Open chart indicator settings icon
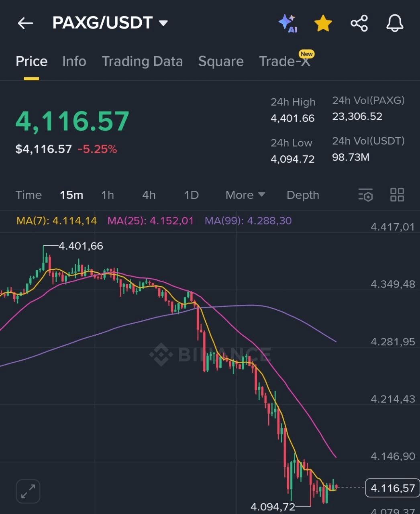The image size is (420, 514). point(365,195)
